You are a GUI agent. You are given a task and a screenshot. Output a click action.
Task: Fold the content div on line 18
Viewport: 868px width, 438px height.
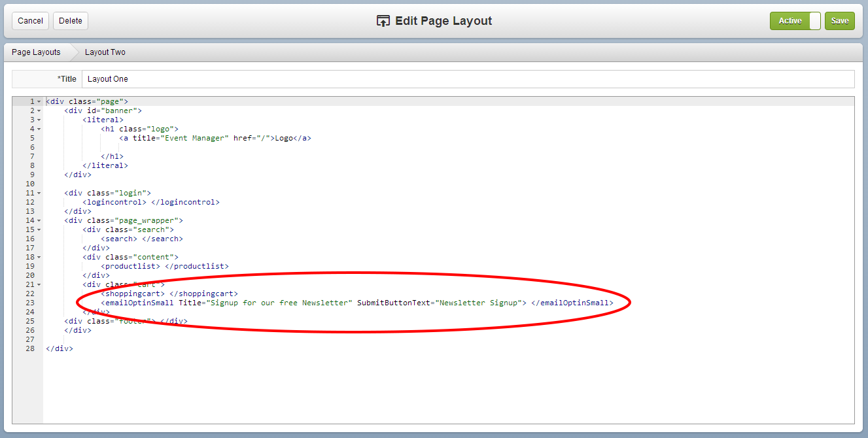coord(39,257)
